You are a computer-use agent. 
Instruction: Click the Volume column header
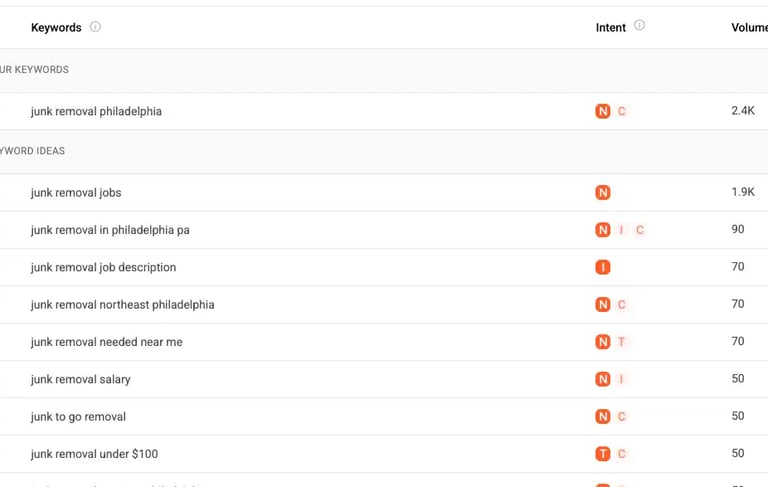pyautogui.click(x=749, y=27)
